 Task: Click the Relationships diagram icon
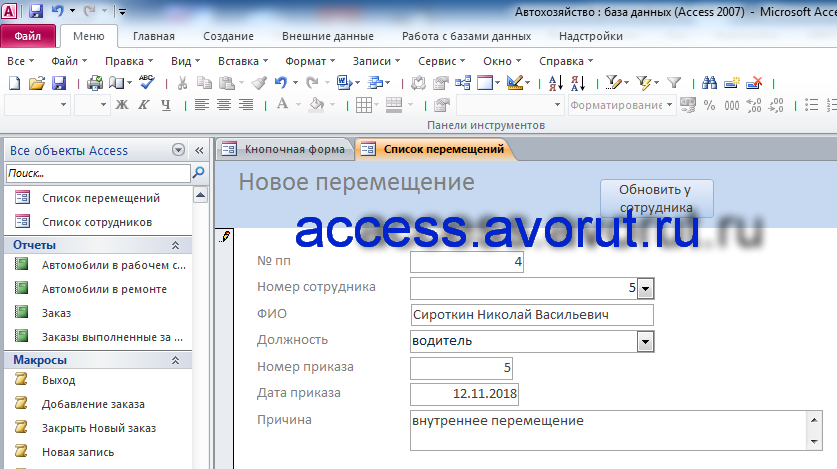click(463, 83)
